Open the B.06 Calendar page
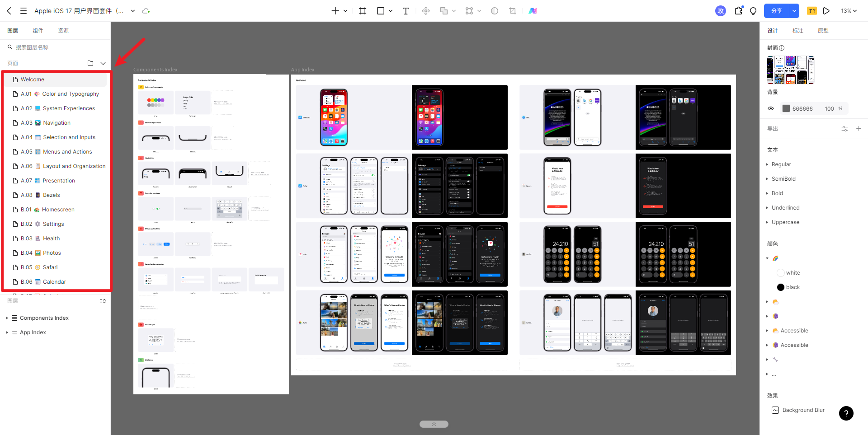Screen dimensions: 868x435 56,282
